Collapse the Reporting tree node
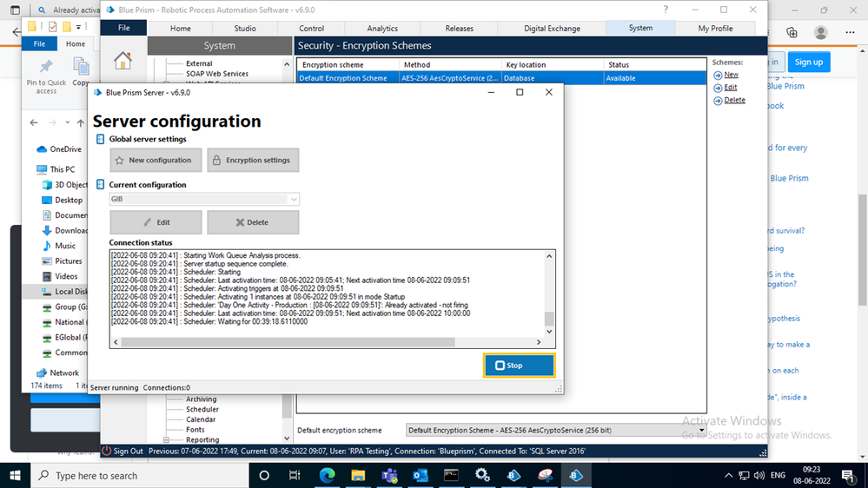 coord(166,440)
